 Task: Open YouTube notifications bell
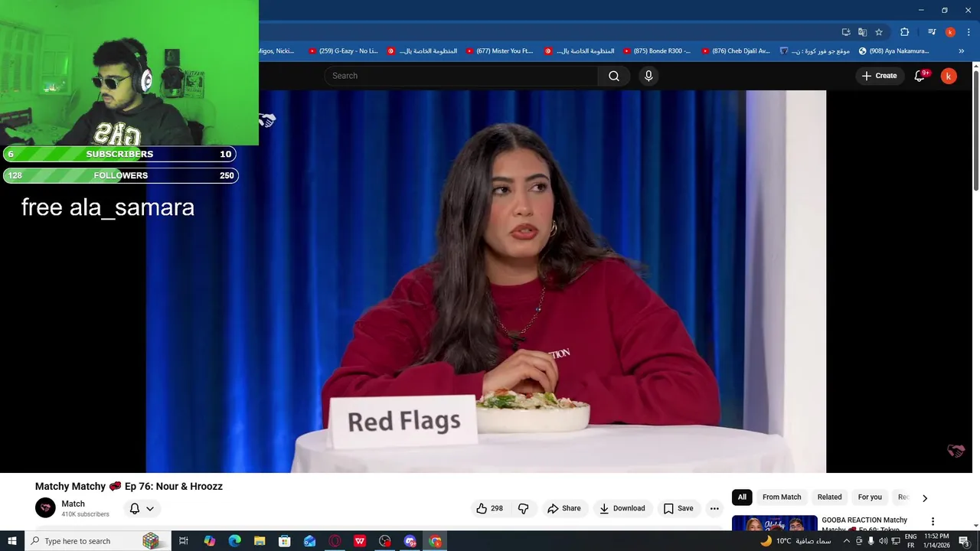click(920, 76)
